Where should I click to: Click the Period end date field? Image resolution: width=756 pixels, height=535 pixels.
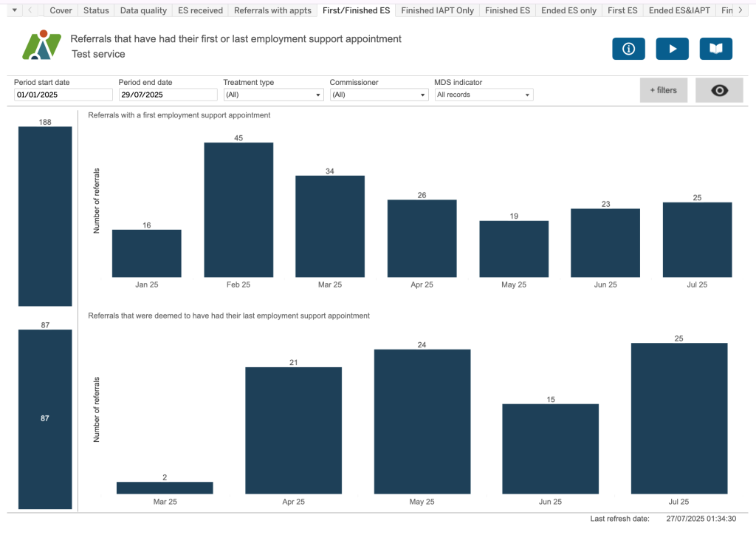click(x=168, y=95)
